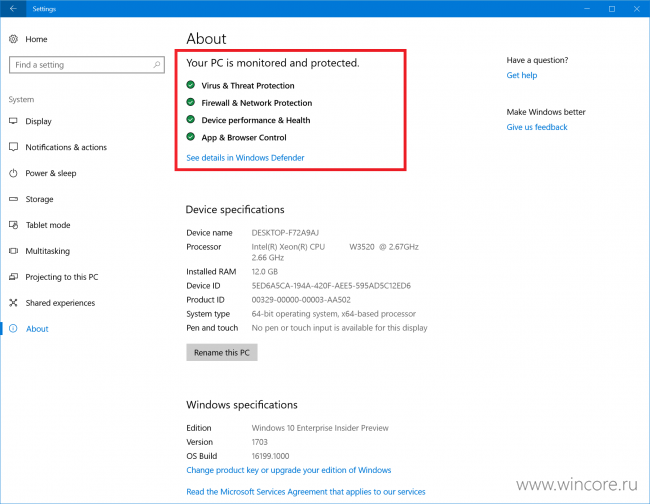Minimize the Settings window

click(x=587, y=8)
